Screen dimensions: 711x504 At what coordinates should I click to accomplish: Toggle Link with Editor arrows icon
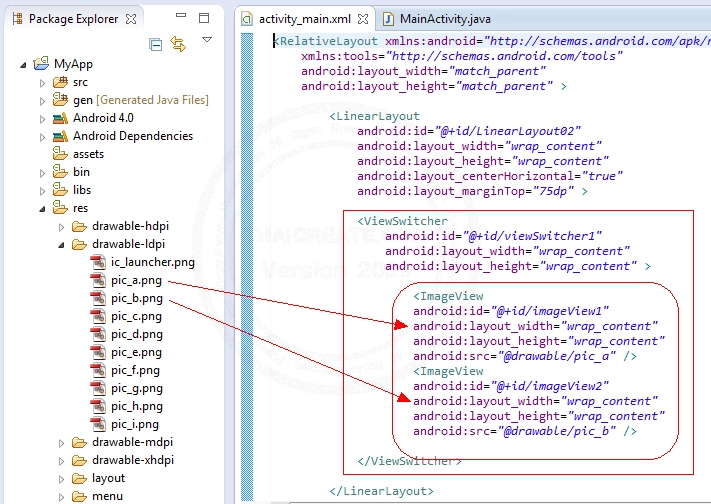(x=178, y=44)
